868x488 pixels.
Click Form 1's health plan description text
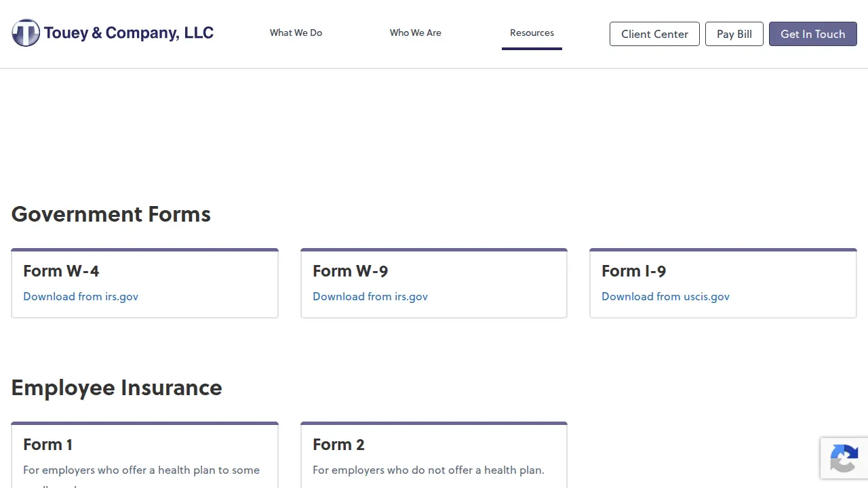pyautogui.click(x=141, y=476)
